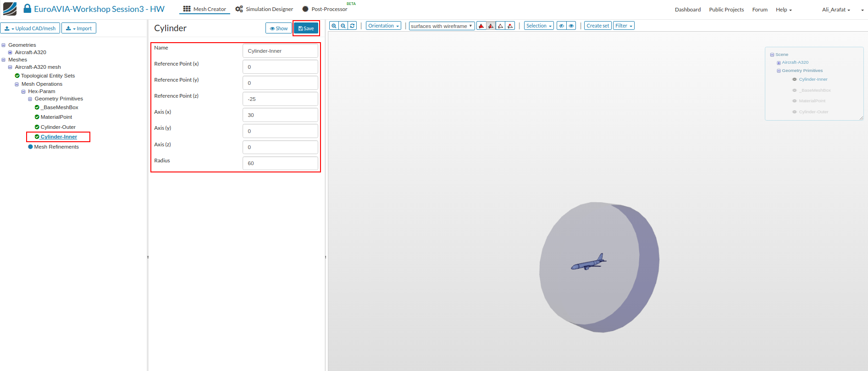868x371 pixels.
Task: Click the Post-Processor icon
Action: pyautogui.click(x=305, y=9)
